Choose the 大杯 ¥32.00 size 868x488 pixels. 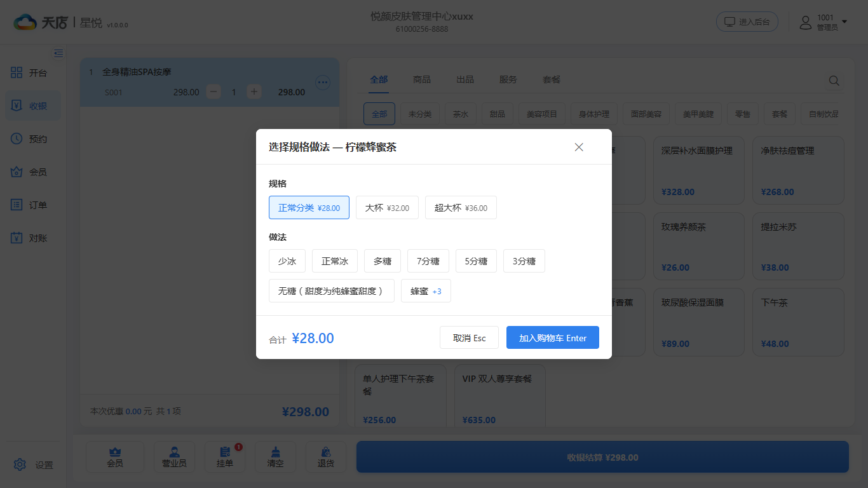387,208
